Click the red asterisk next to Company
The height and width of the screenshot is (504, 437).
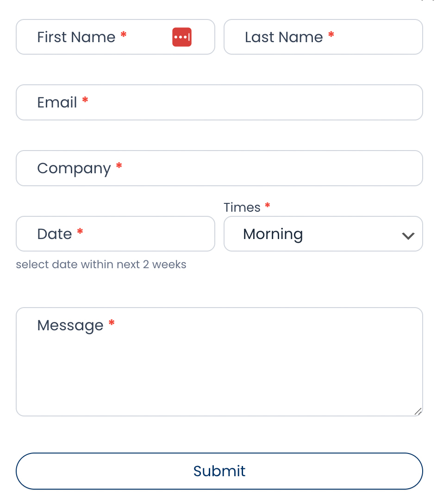pyautogui.click(x=119, y=166)
